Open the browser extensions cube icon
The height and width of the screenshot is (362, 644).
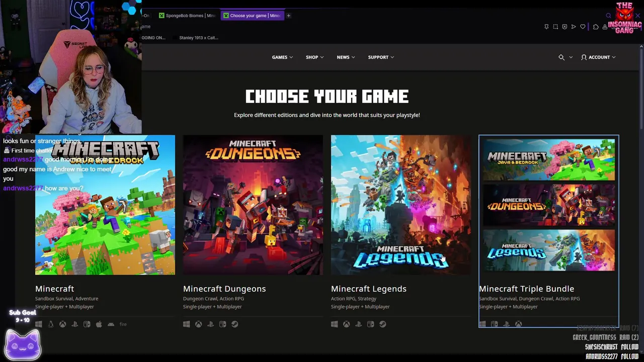[596, 27]
